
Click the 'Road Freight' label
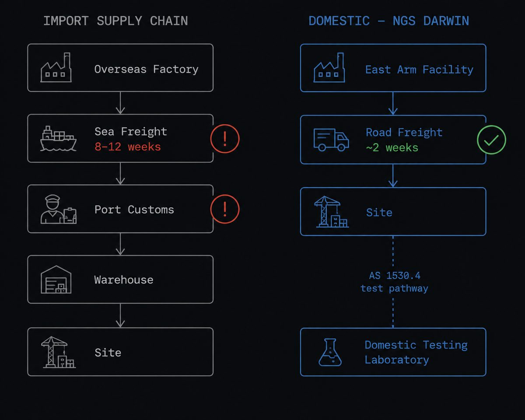pos(404,133)
